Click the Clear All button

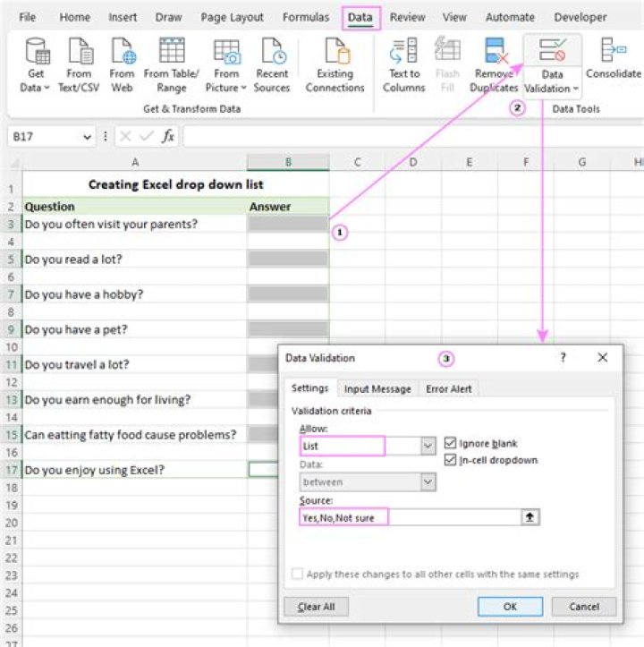315,607
